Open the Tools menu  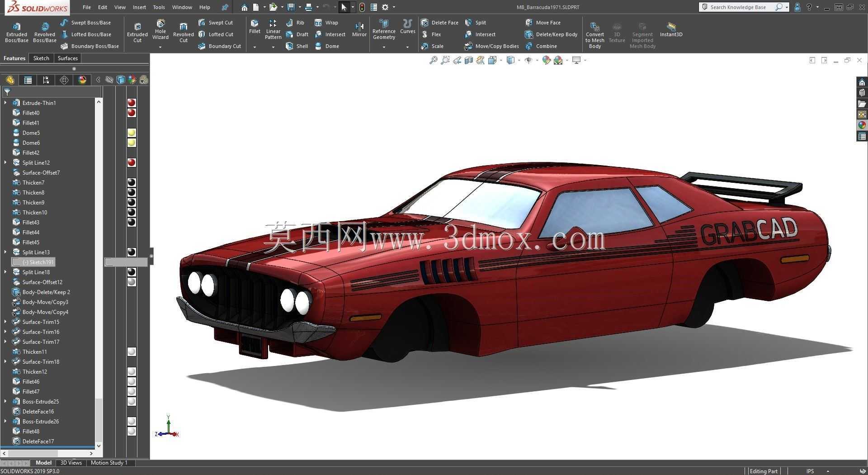159,7
